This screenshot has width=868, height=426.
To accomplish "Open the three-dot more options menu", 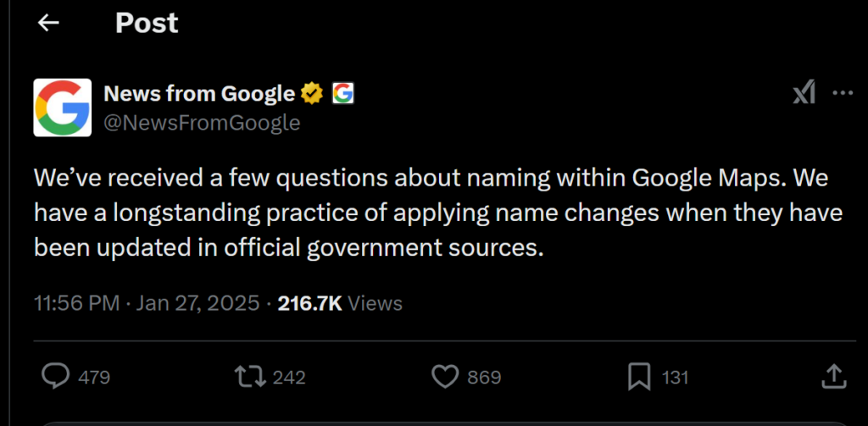I will 843,93.
